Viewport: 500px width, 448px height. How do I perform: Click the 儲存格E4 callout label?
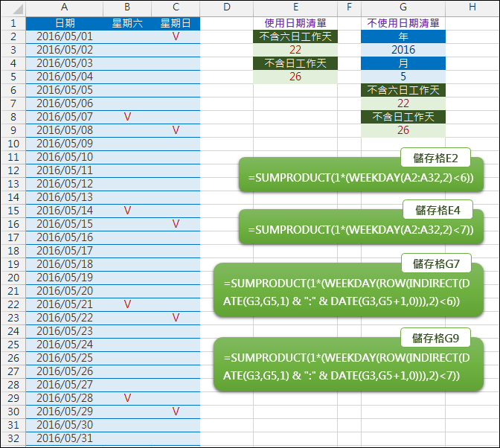click(x=437, y=210)
